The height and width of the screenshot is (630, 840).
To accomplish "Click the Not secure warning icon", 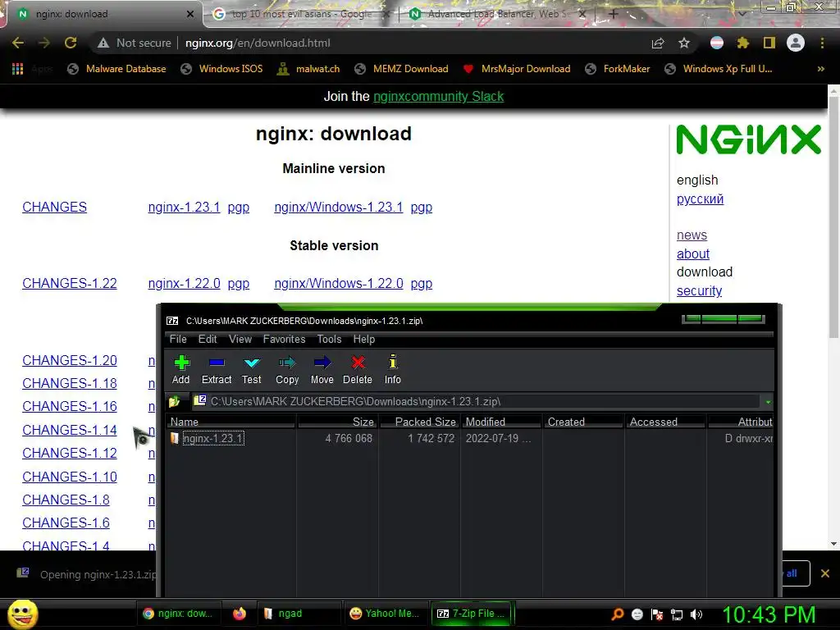I will pos(103,43).
